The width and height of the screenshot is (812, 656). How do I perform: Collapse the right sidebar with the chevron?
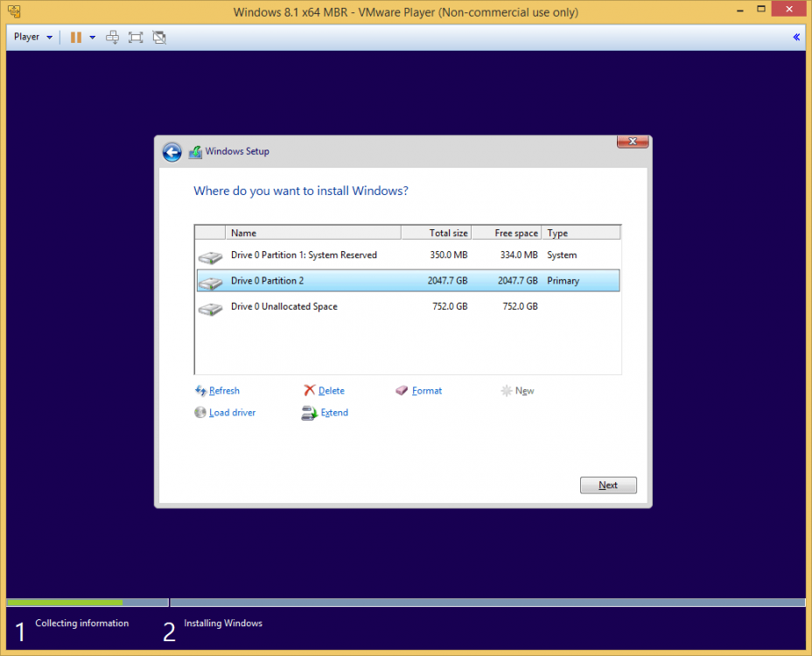pyautogui.click(x=795, y=37)
